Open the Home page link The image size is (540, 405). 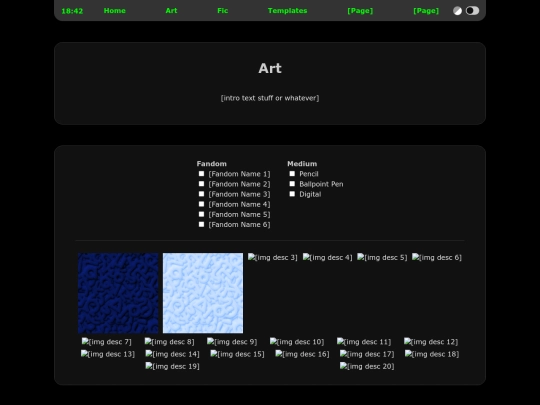[x=115, y=11]
